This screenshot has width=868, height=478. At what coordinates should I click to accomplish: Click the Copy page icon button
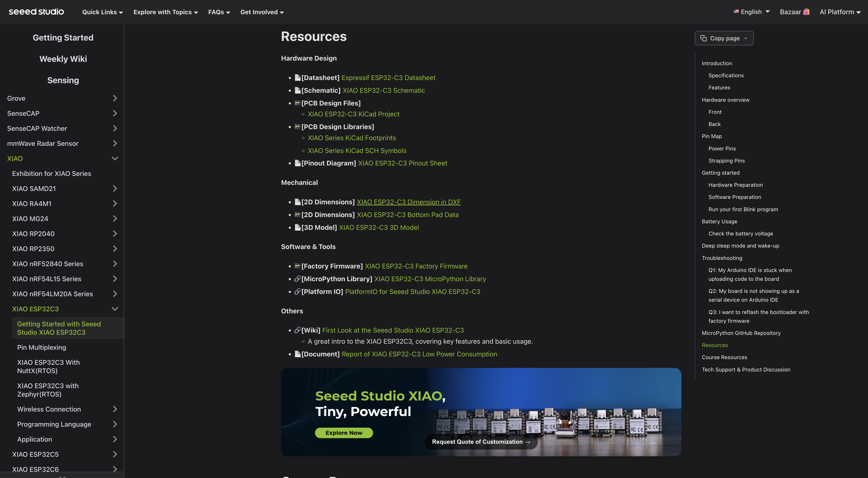704,38
